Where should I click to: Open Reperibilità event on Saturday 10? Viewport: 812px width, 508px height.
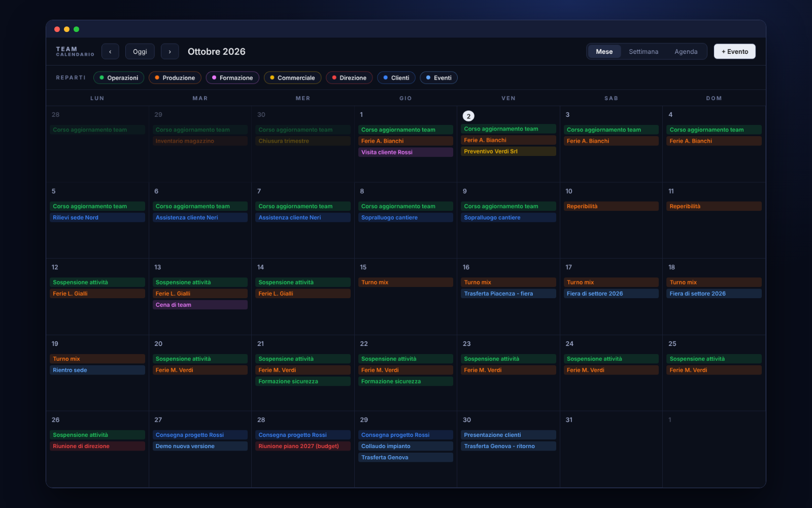(611, 206)
